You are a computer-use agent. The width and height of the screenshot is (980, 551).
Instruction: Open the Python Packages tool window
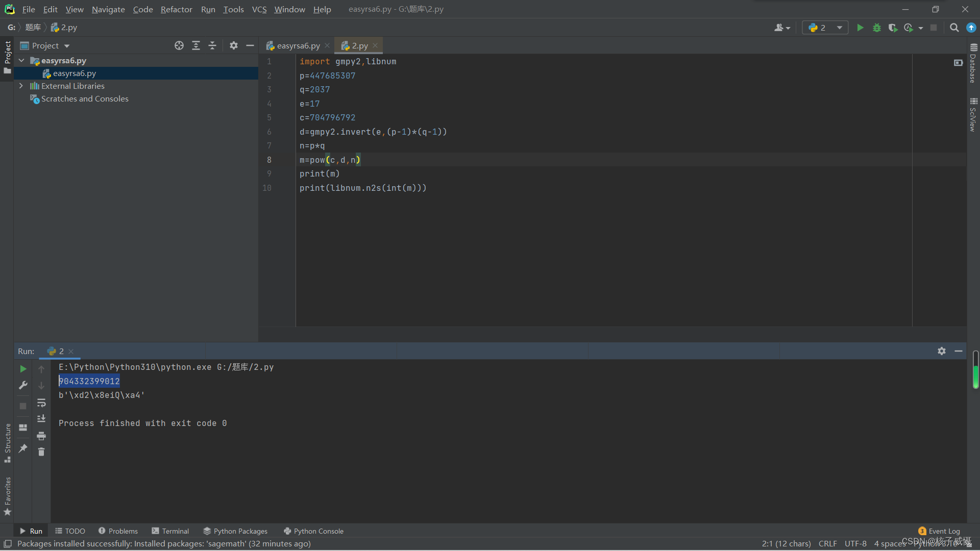pyautogui.click(x=235, y=531)
